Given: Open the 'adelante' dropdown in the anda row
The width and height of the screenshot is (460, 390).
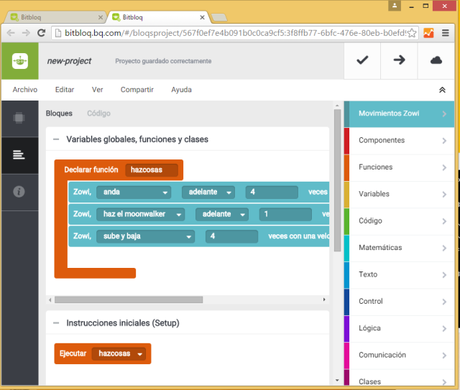Looking at the screenshot, I should click(x=208, y=192).
